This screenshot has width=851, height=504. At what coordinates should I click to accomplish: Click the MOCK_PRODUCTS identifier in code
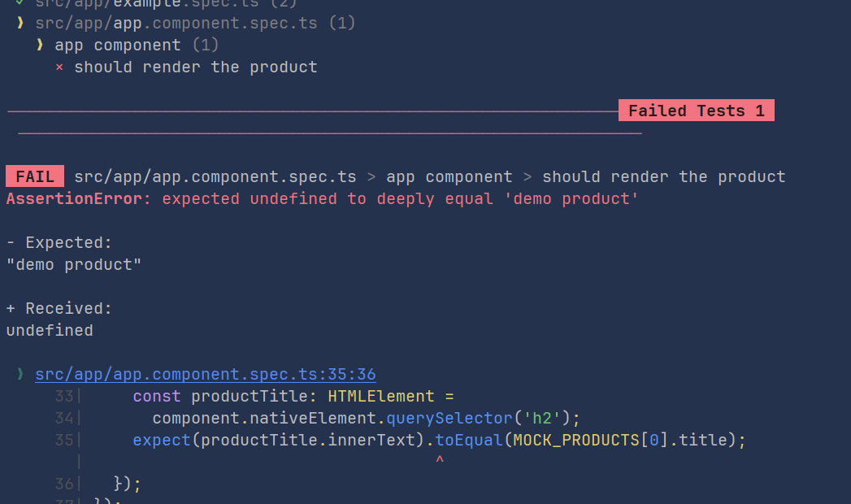click(x=576, y=440)
